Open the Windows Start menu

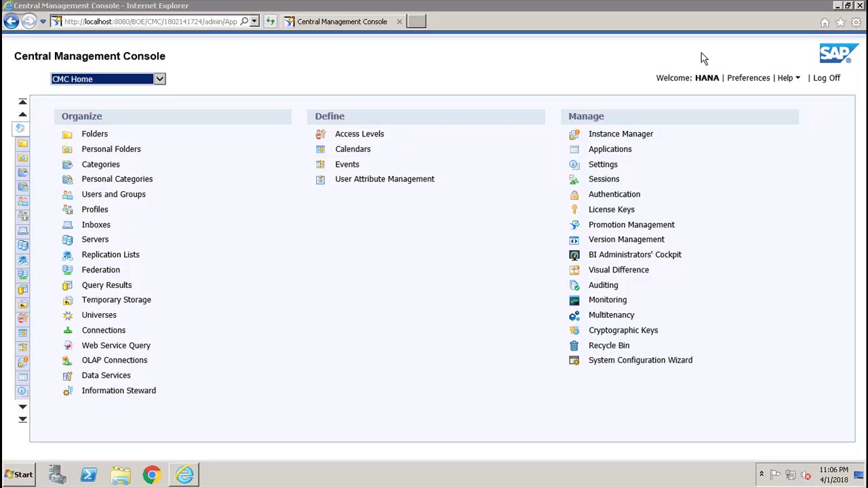(18, 474)
